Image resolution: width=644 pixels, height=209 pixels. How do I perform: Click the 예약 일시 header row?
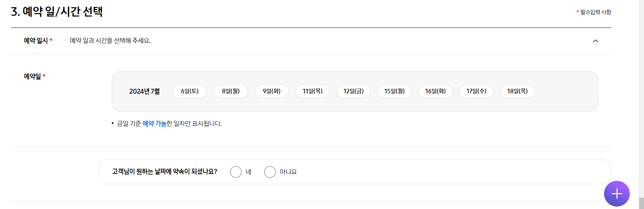tap(311, 41)
